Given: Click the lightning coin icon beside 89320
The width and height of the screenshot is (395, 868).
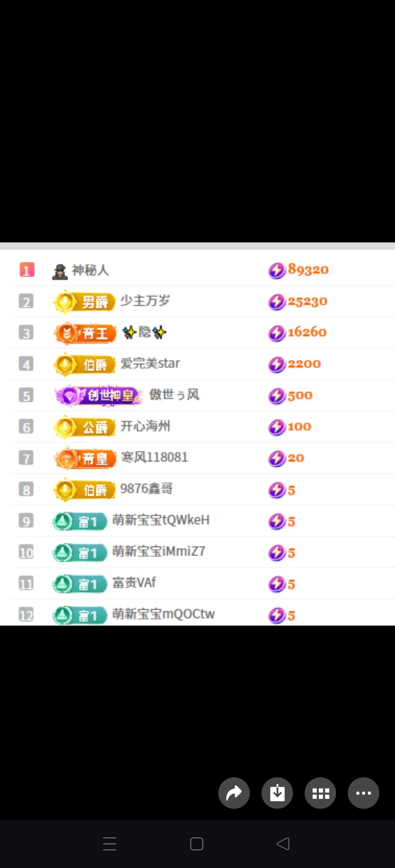Looking at the screenshot, I should pos(277,271).
